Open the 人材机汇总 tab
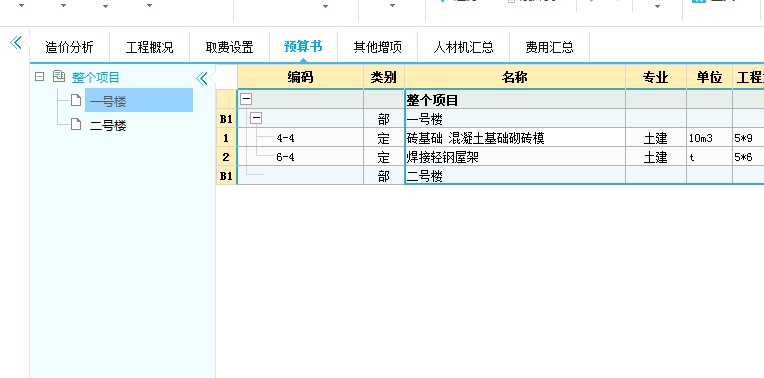 coord(463,47)
